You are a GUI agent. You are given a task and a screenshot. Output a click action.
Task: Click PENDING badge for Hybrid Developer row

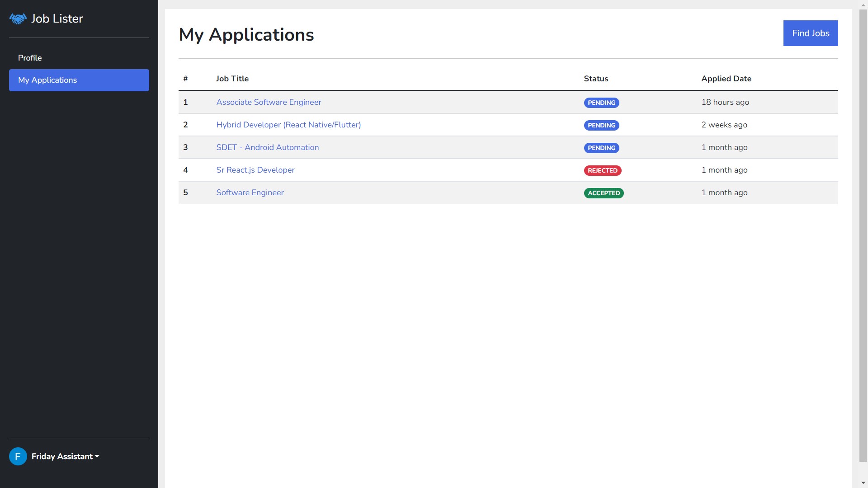(x=601, y=125)
